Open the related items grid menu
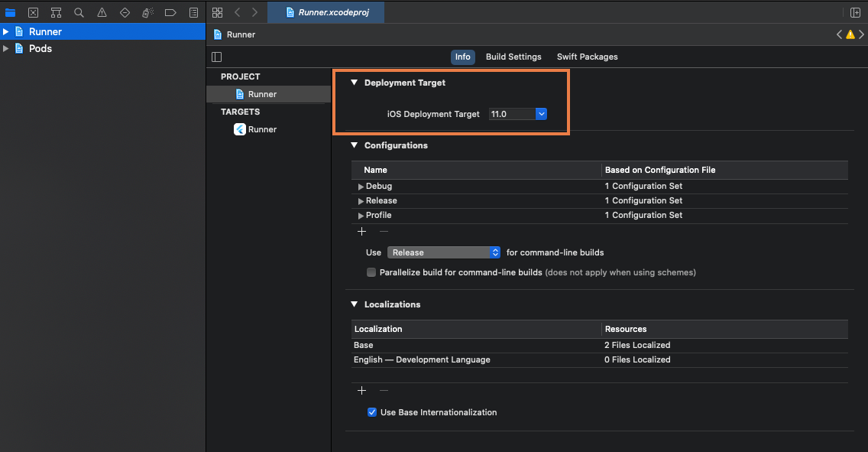Viewport: 868px width, 452px height. point(218,12)
